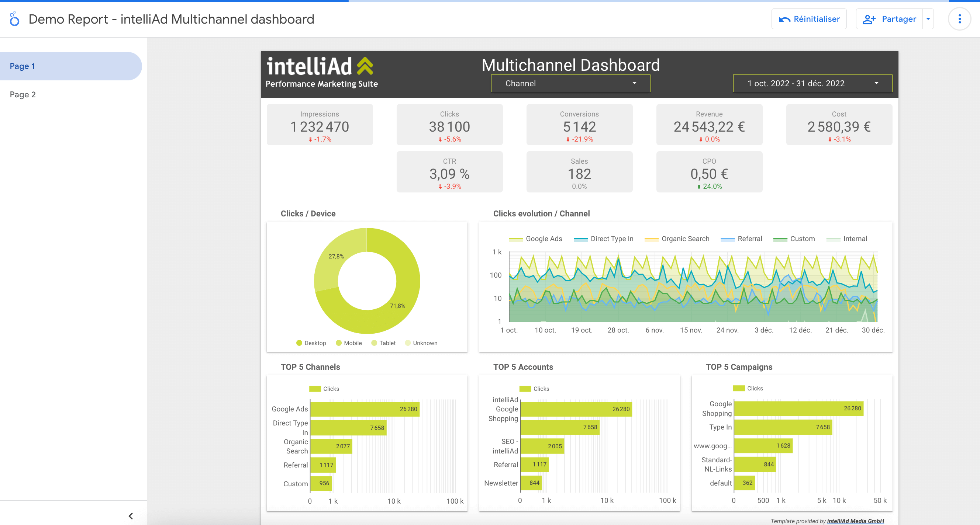Click the TOP 5 Campaigns title
This screenshot has width=980, height=525.
(739, 367)
